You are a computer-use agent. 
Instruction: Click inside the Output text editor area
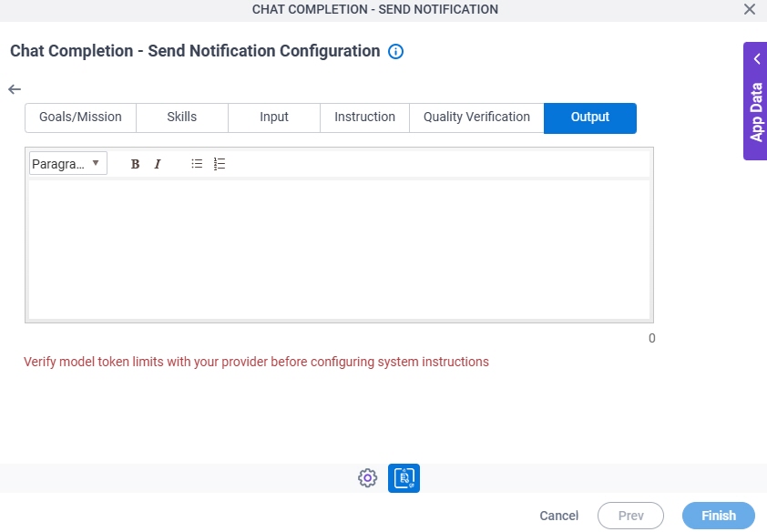click(339, 250)
